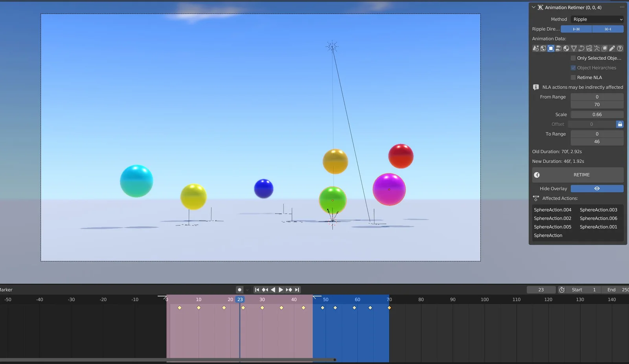
Task: Toggle the World animation data filter
Action: click(x=543, y=48)
